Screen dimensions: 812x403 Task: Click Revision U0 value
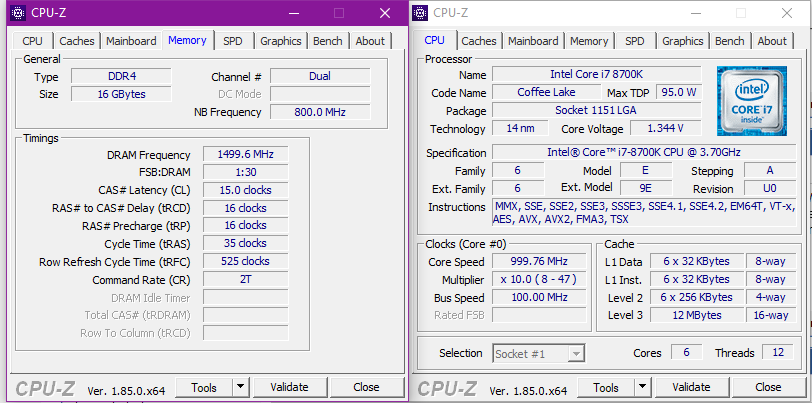(x=770, y=188)
